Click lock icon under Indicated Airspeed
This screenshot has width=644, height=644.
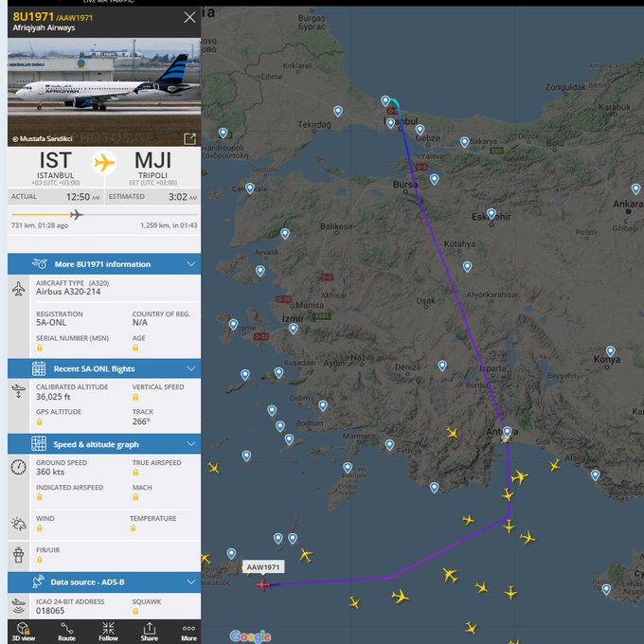coord(40,497)
